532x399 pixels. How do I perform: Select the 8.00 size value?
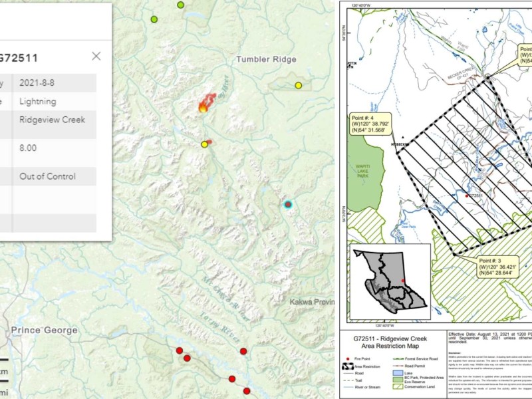28,148
